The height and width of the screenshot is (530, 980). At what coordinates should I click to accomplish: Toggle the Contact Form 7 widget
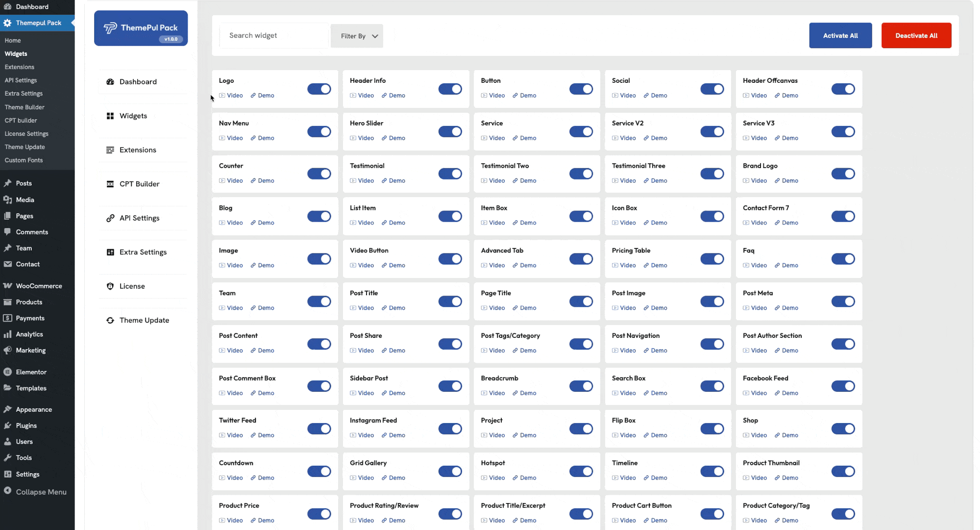[x=843, y=216]
